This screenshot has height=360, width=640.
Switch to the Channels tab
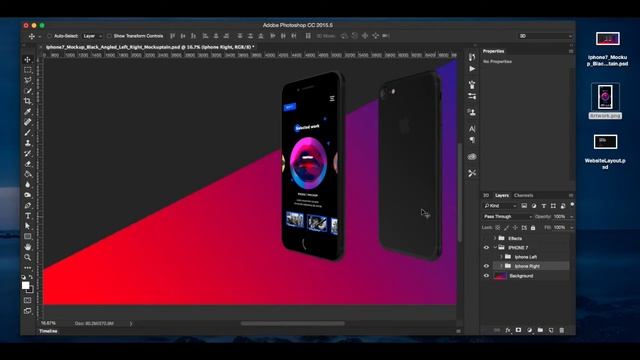(x=523, y=196)
